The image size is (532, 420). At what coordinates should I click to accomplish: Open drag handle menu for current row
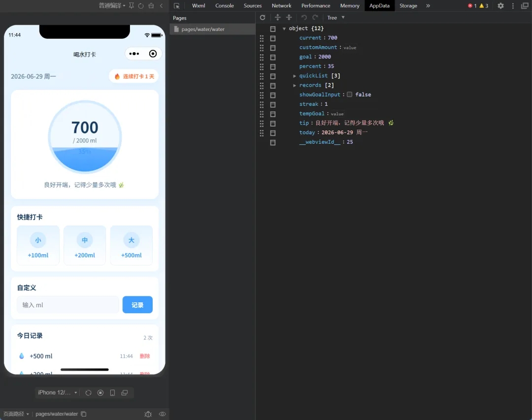(262, 38)
